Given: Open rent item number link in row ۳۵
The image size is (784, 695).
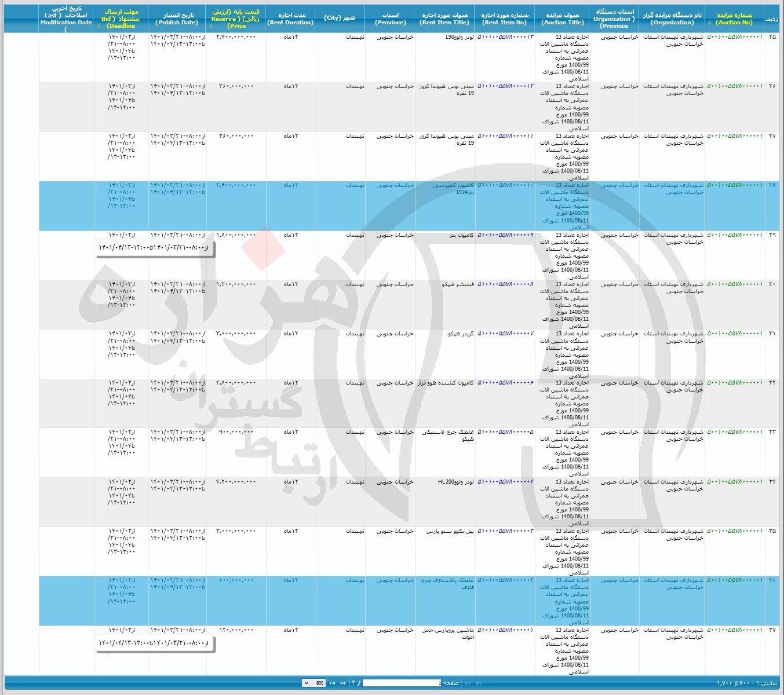Looking at the screenshot, I should (505, 531).
